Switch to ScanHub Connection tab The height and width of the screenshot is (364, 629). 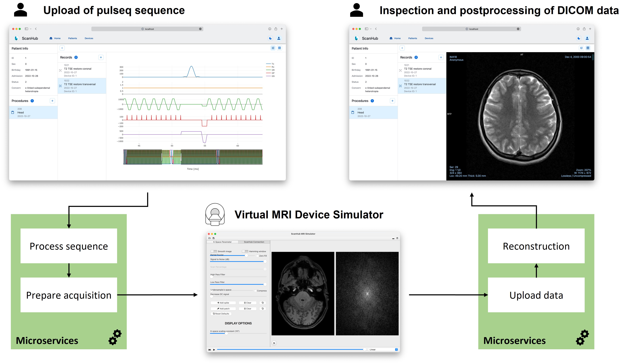click(x=254, y=242)
